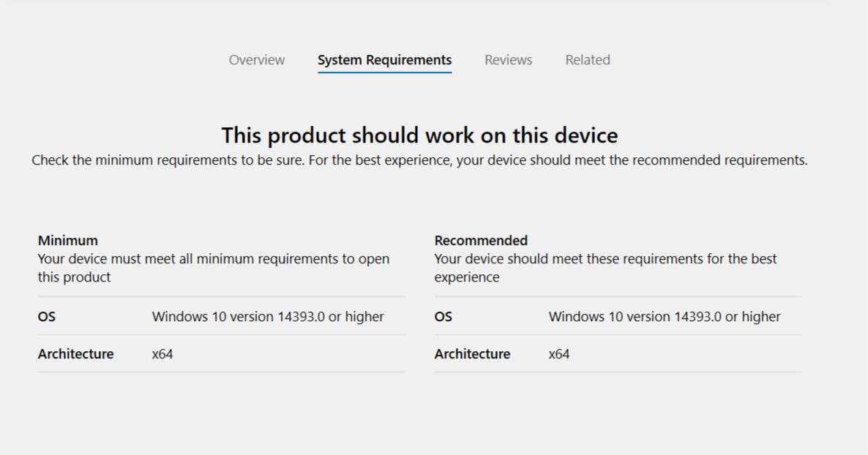Click the Windows 10 version value under Minimum
Image resolution: width=868 pixels, height=455 pixels.
tap(268, 317)
